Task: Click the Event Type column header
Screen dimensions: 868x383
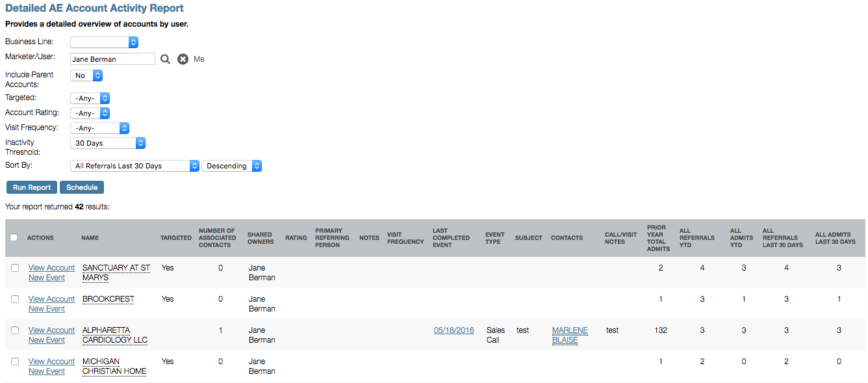Action: [495, 238]
